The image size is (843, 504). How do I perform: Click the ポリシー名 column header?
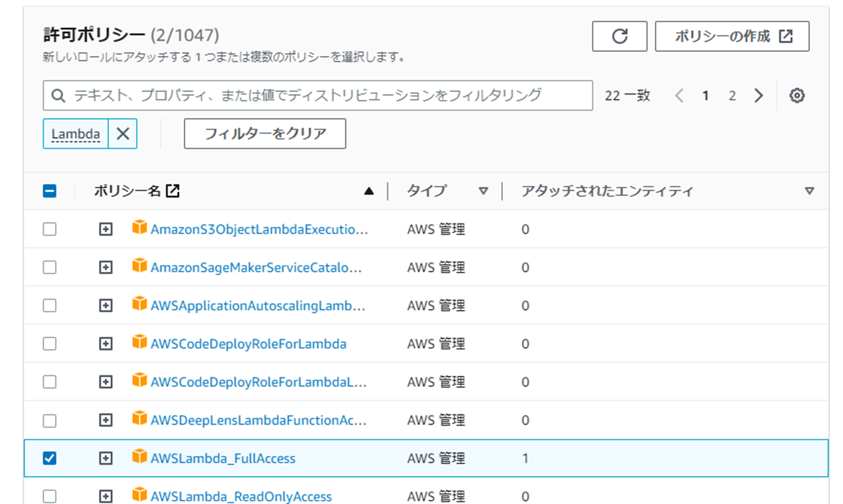point(128,191)
